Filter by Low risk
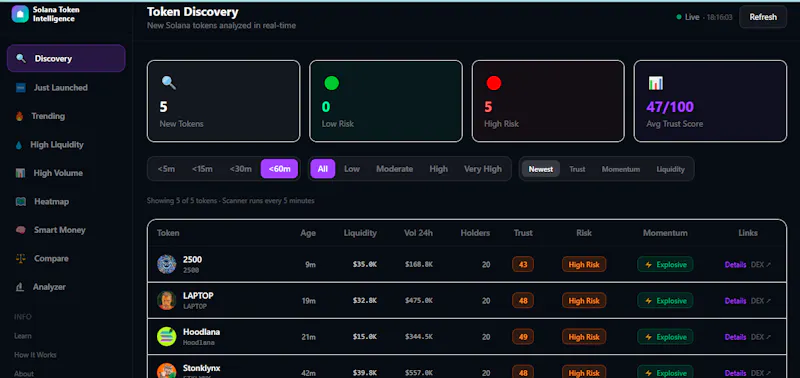 (352, 169)
